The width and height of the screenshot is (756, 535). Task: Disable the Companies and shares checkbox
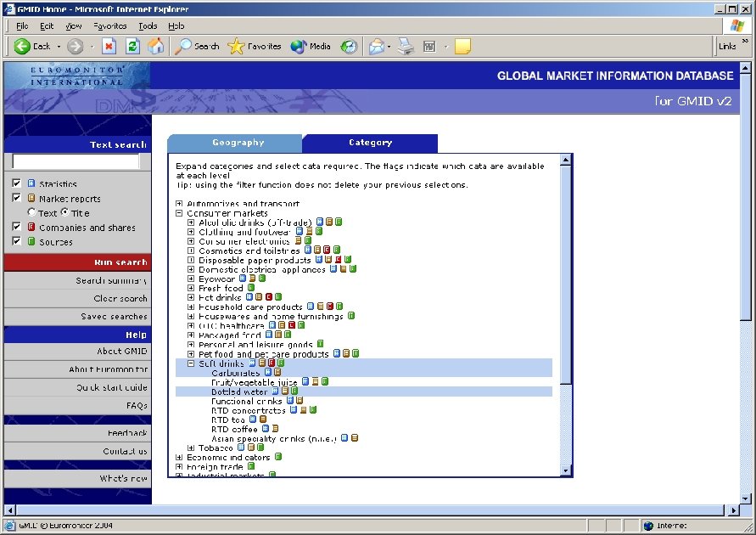pyautogui.click(x=17, y=227)
